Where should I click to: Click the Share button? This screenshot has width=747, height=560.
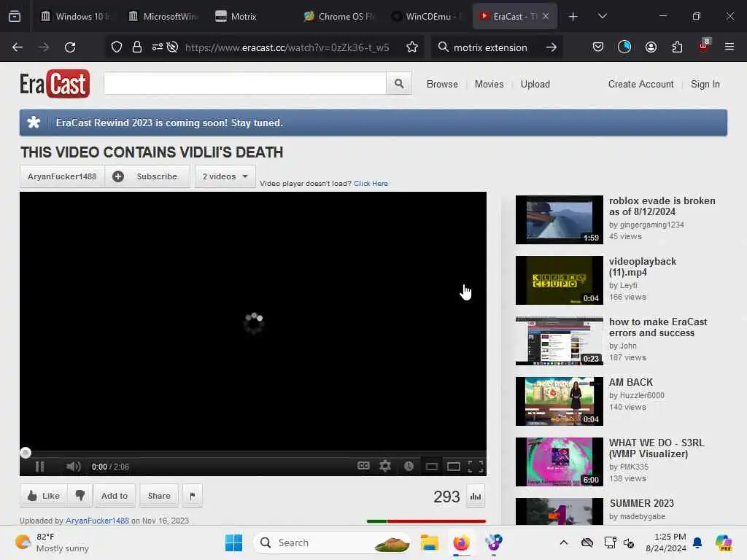point(159,496)
